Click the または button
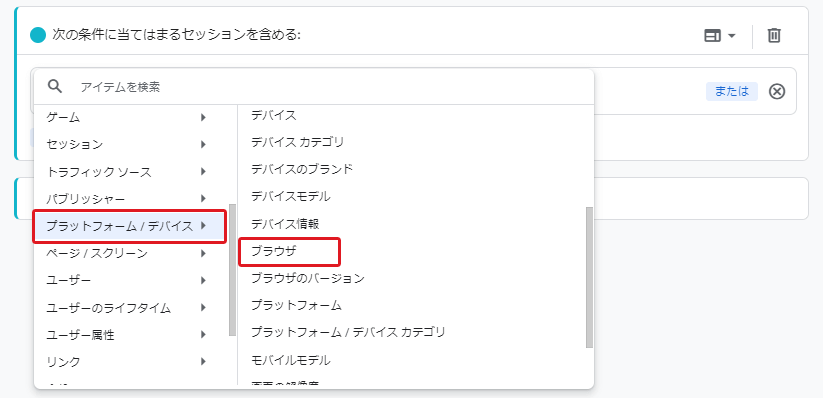This screenshot has width=823, height=398. pyautogui.click(x=732, y=91)
